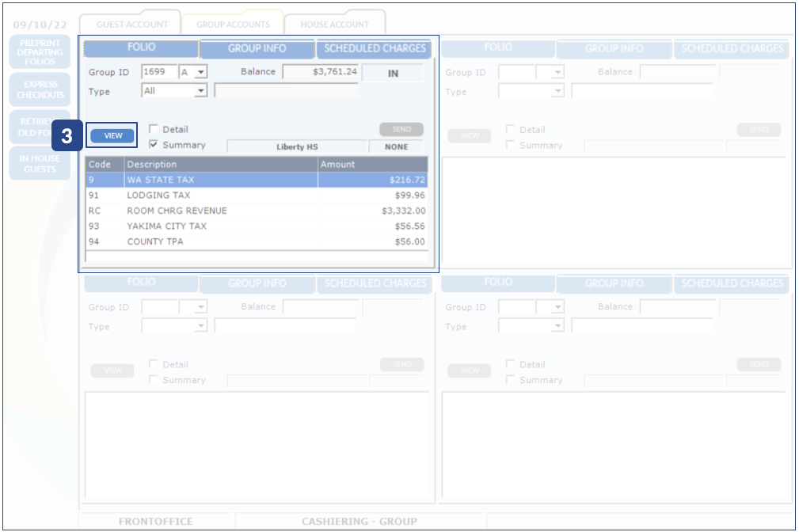Uncheck the Summary checkbox
The image size is (799, 532).
[x=154, y=145]
